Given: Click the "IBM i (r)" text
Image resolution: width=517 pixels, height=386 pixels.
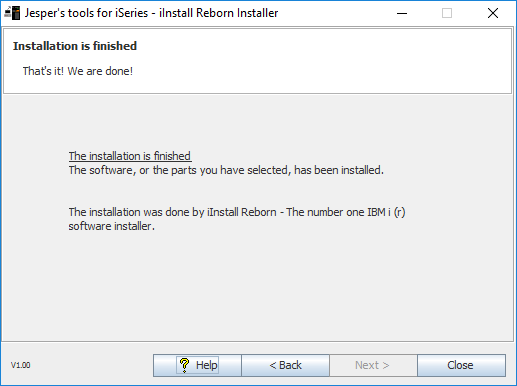Looking at the screenshot, I should 386,212.
